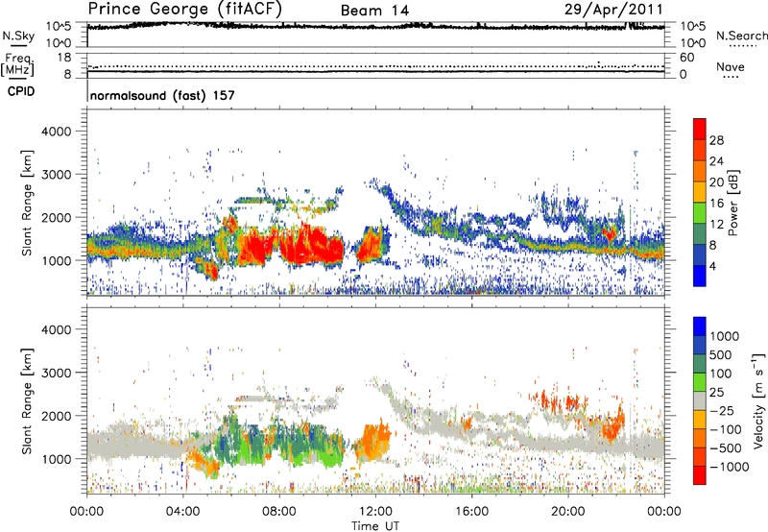The width and height of the screenshot is (768, 532).
Task: Click the "28" value on Power color bar
Action: [x=716, y=140]
